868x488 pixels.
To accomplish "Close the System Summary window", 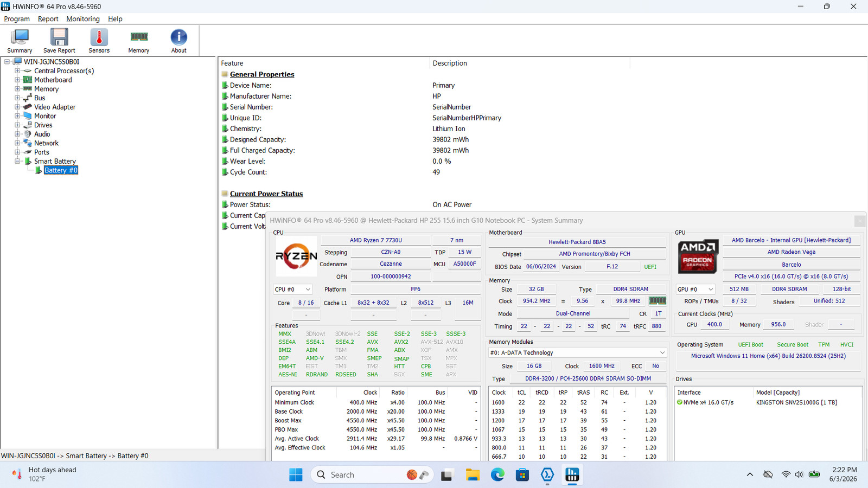I will pos(860,221).
